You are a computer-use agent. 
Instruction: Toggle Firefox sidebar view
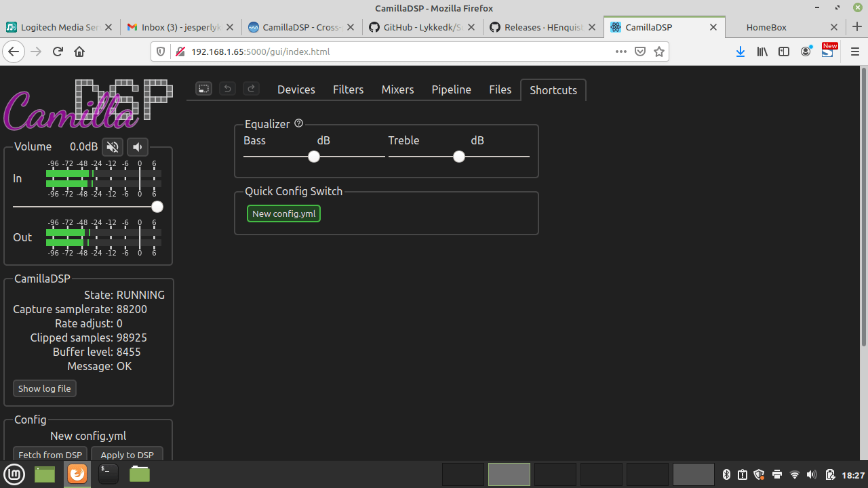click(784, 52)
